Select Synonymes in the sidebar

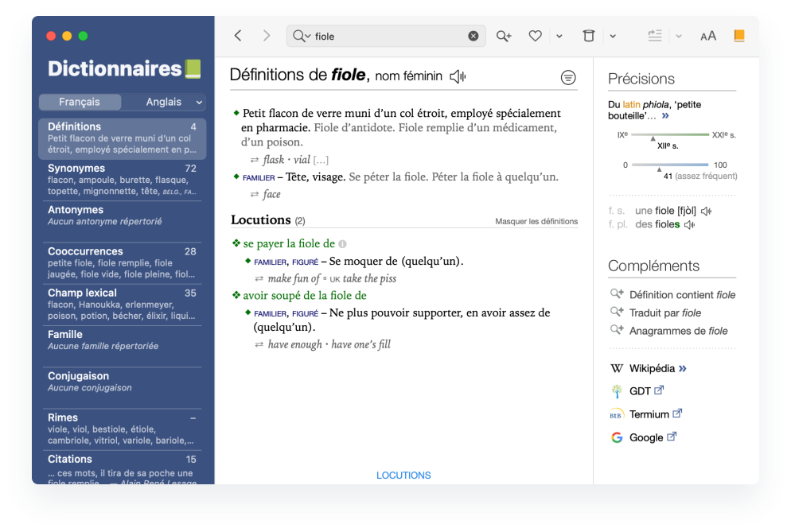76,169
